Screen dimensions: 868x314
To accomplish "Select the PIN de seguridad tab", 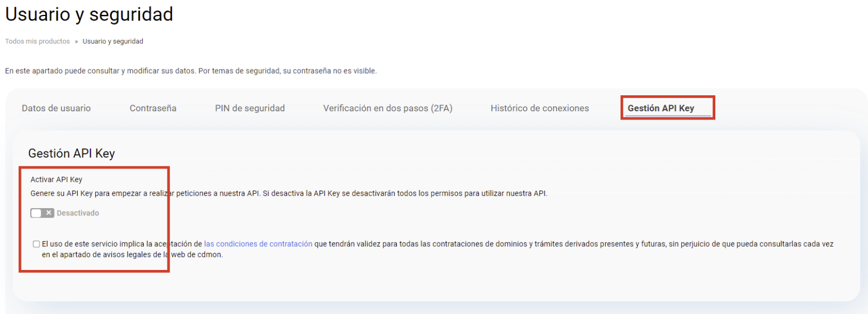I will [250, 108].
